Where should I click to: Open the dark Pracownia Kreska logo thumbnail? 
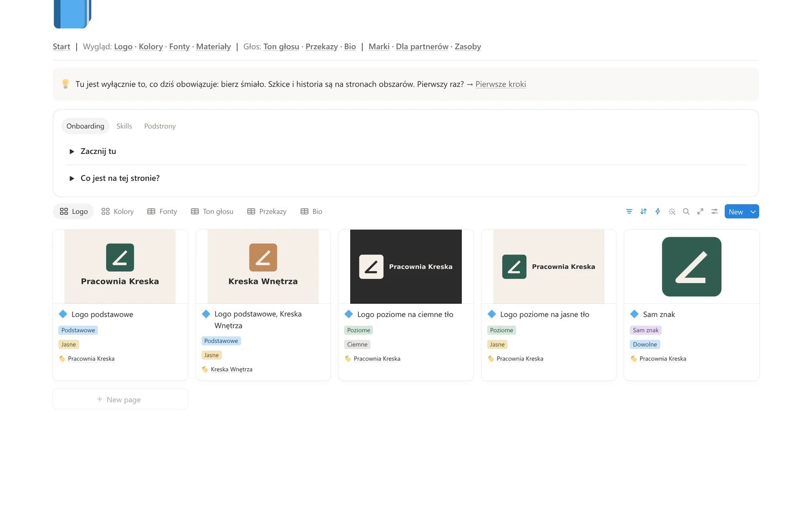(406, 267)
